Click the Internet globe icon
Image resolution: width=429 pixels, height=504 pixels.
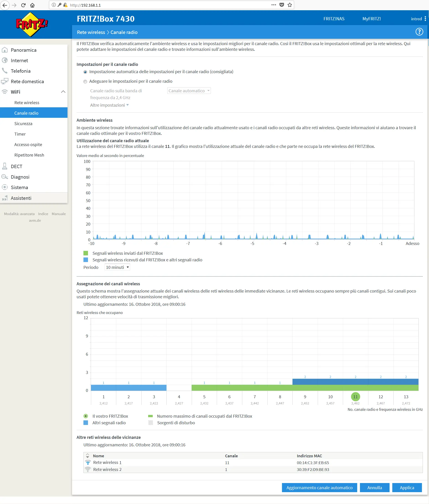coord(5,60)
